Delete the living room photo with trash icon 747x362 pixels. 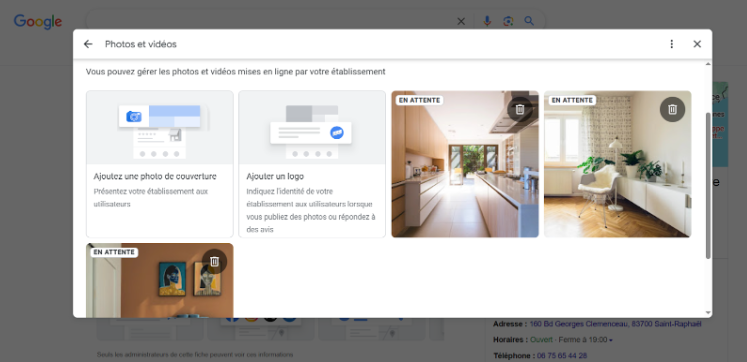[x=672, y=110]
